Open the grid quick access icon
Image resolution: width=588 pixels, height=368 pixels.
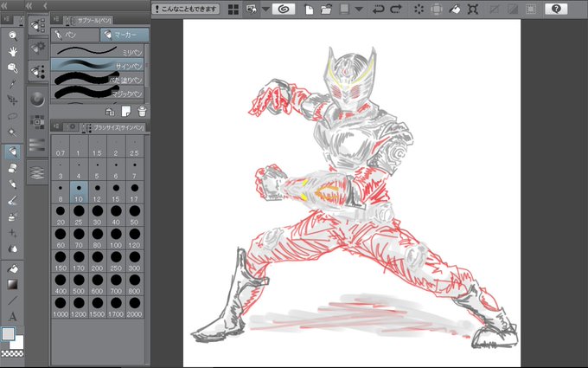233,9
